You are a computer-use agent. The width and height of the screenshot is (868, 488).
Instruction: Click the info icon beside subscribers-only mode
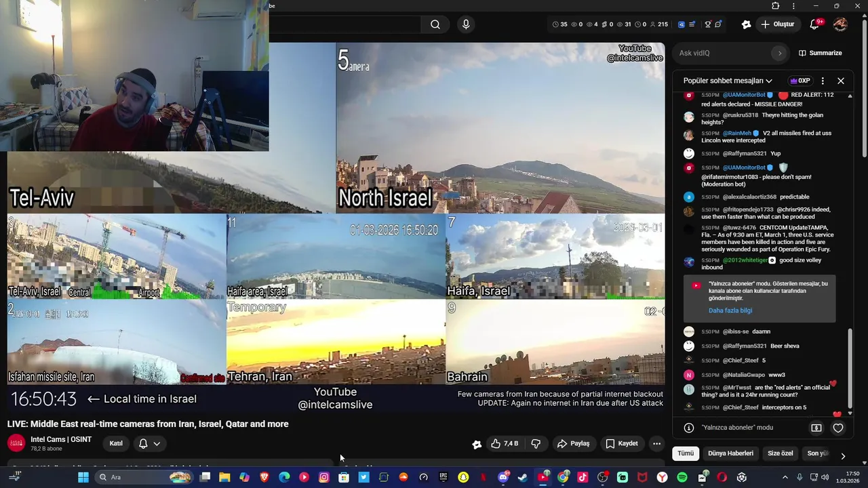(x=689, y=428)
